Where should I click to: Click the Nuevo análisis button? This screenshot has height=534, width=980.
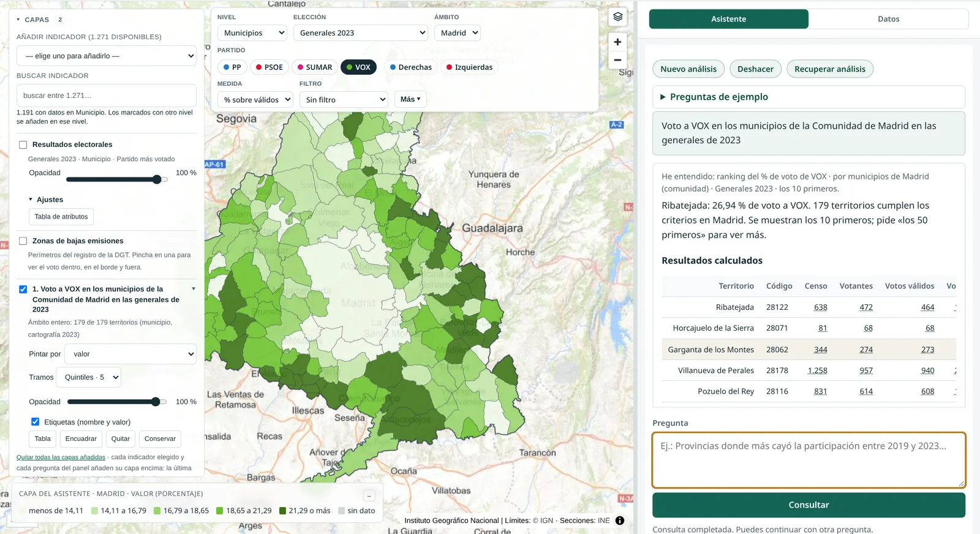pos(688,69)
